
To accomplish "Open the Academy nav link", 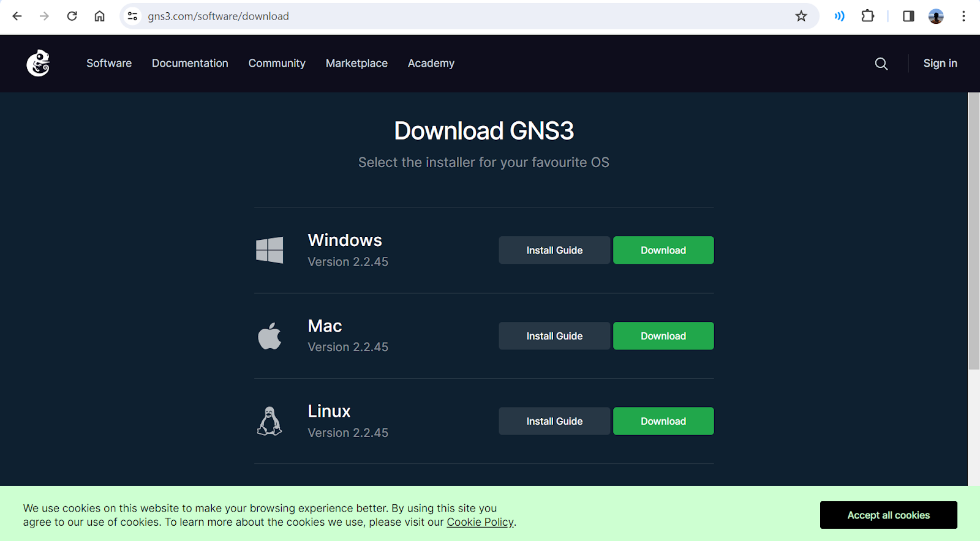I will point(431,63).
